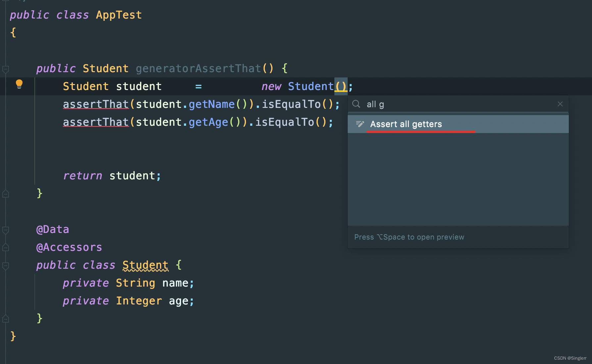Click the pencil icon beside Assert all getters
The height and width of the screenshot is (364, 592).
tap(360, 124)
